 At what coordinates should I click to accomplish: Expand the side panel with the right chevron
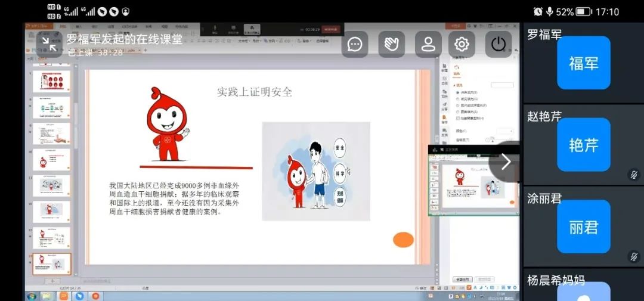click(506, 162)
